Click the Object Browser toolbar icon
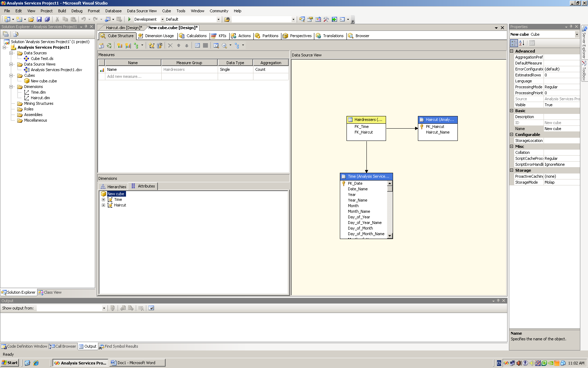The width and height of the screenshot is (588, 368). (x=318, y=19)
